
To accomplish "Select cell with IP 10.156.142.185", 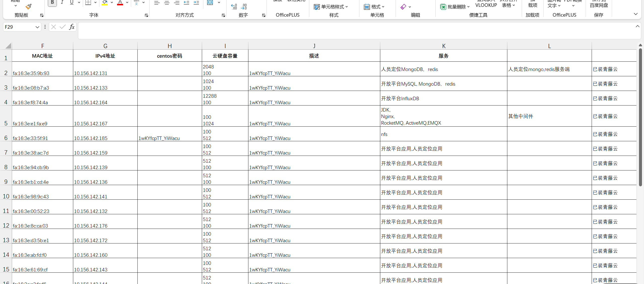I will click(x=105, y=134).
